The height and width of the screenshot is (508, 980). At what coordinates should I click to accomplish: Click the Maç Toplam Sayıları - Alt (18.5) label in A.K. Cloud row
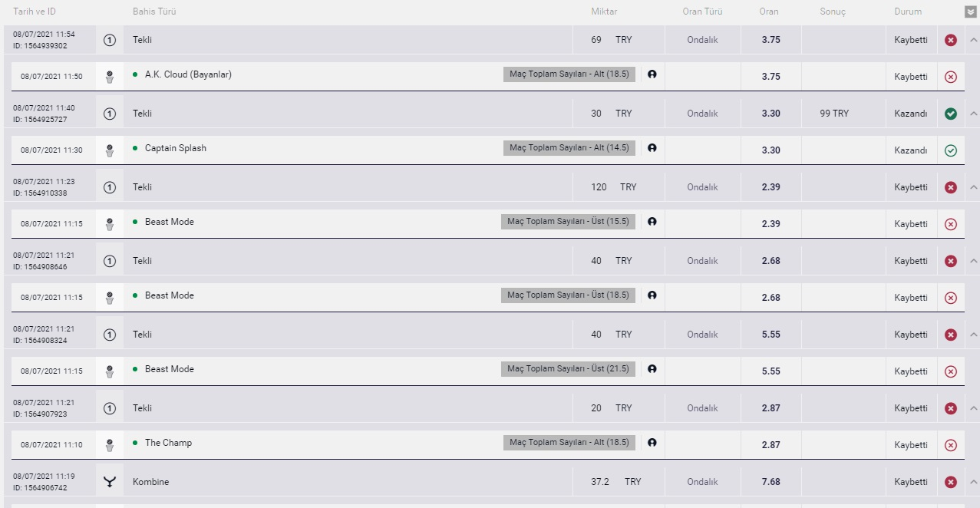coord(569,74)
